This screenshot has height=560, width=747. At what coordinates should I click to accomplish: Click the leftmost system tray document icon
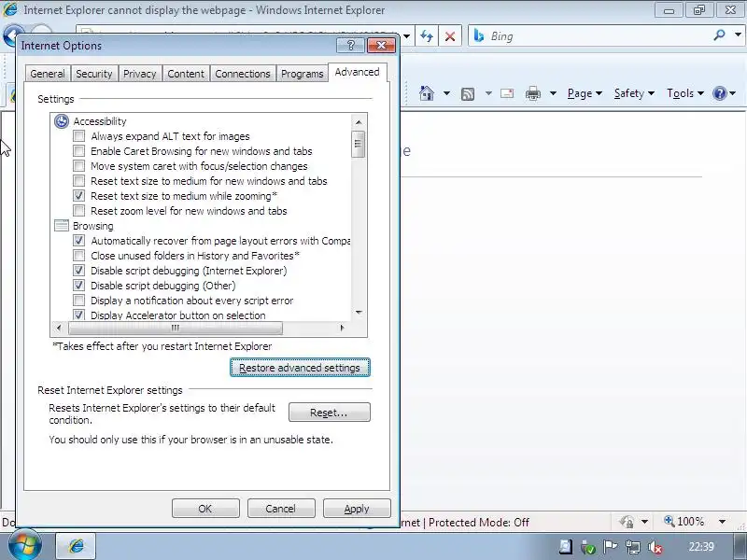click(x=566, y=547)
